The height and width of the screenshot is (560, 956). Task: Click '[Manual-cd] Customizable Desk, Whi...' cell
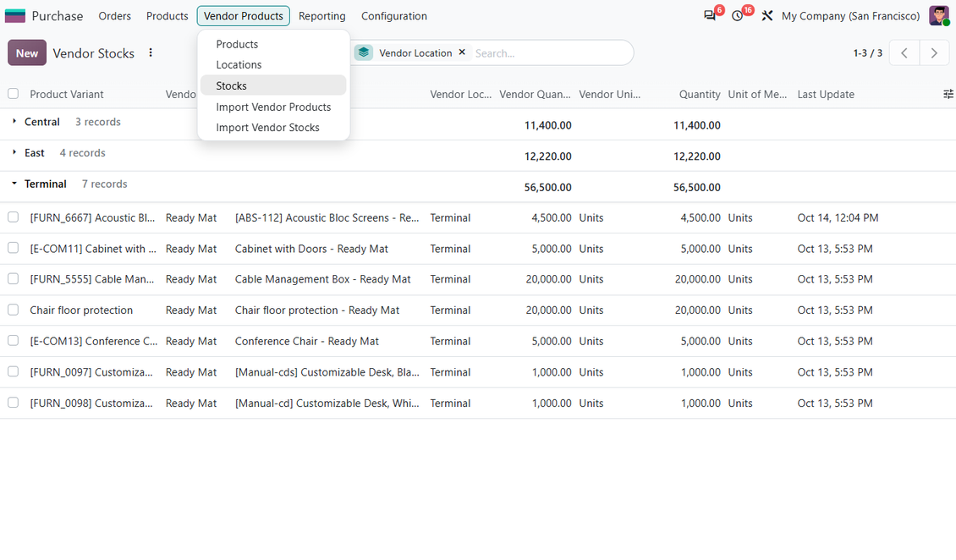327,403
